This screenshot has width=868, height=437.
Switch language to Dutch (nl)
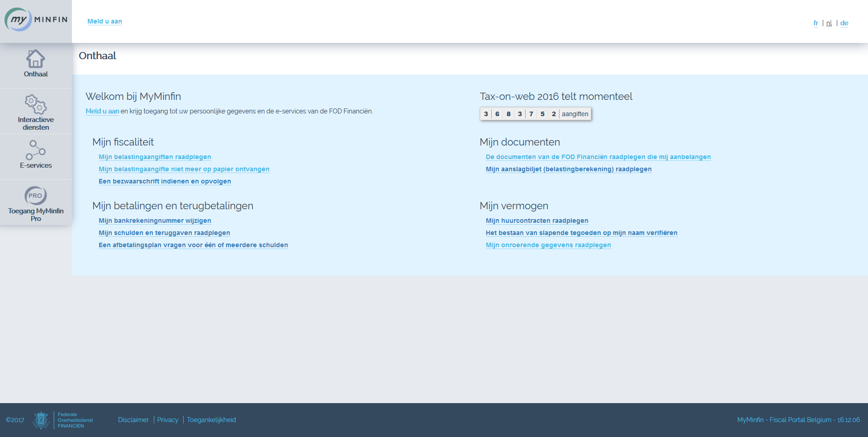click(x=829, y=23)
